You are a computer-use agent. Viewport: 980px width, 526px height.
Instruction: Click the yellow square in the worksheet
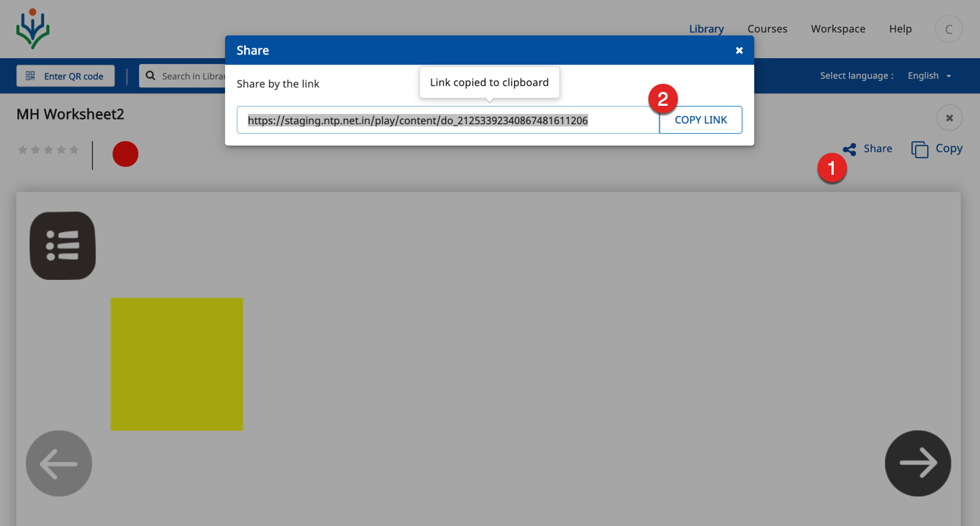(176, 364)
